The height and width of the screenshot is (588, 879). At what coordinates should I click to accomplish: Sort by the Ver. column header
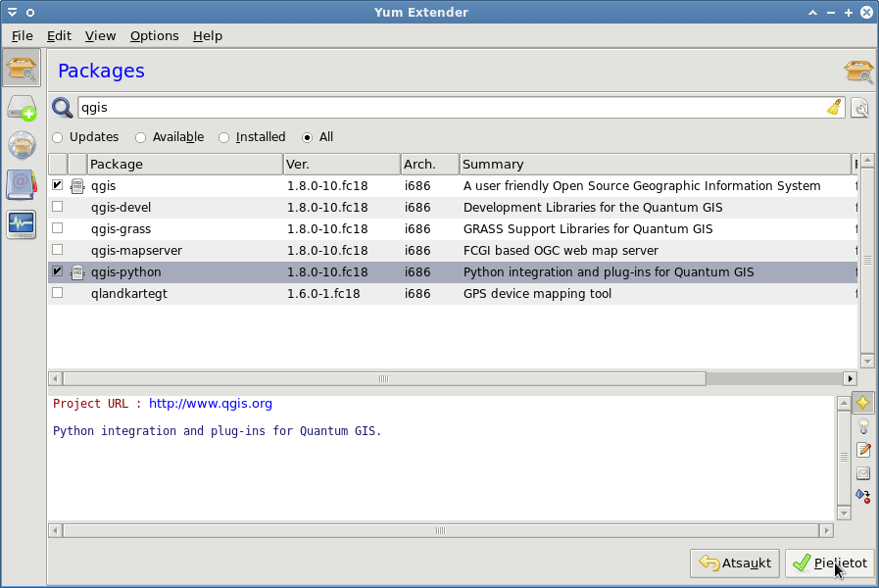tap(342, 165)
